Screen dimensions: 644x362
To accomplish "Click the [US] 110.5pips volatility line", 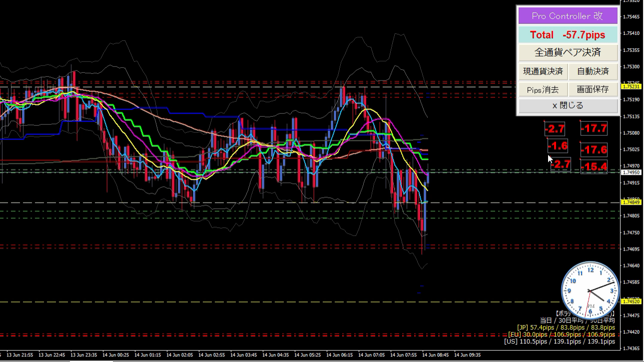I will 560,342.
